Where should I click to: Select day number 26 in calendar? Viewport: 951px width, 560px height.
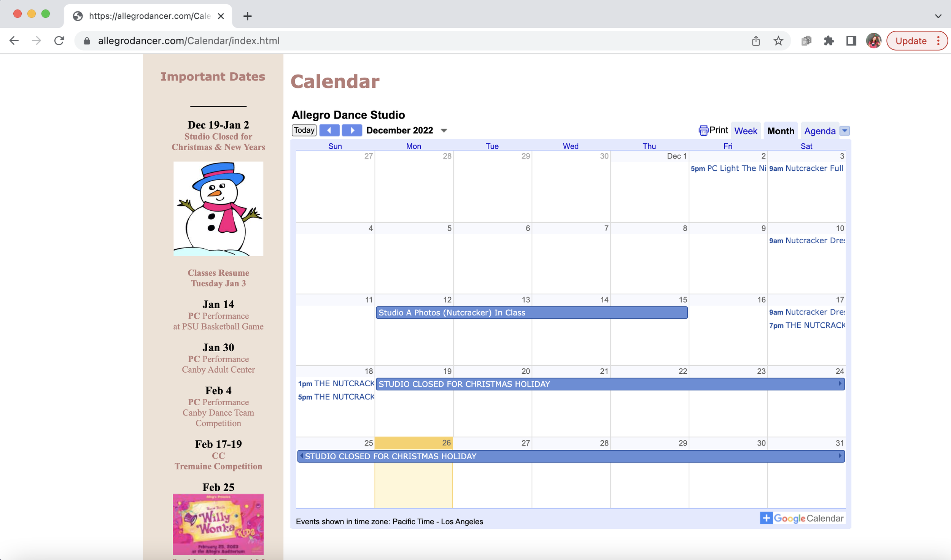tap(446, 443)
